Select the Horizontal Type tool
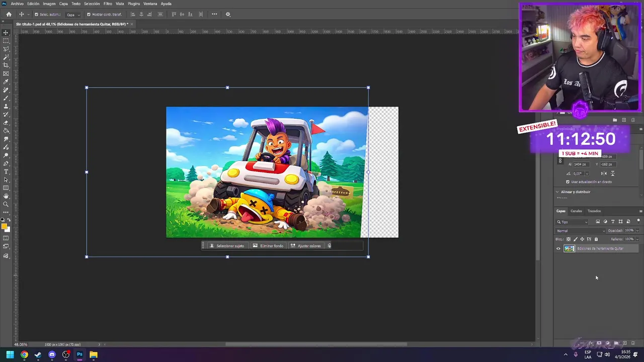This screenshot has width=644, height=362. coord(6,171)
